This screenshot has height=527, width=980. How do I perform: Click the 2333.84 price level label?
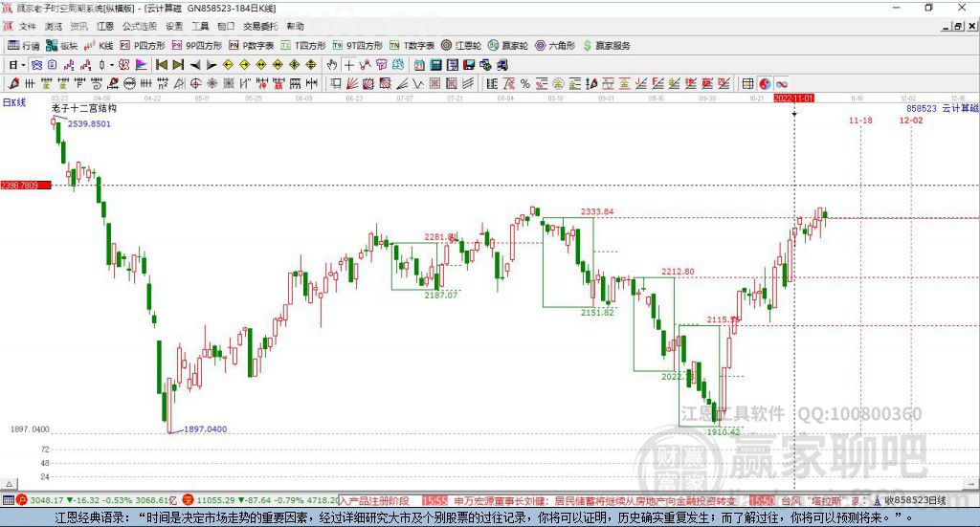click(597, 211)
